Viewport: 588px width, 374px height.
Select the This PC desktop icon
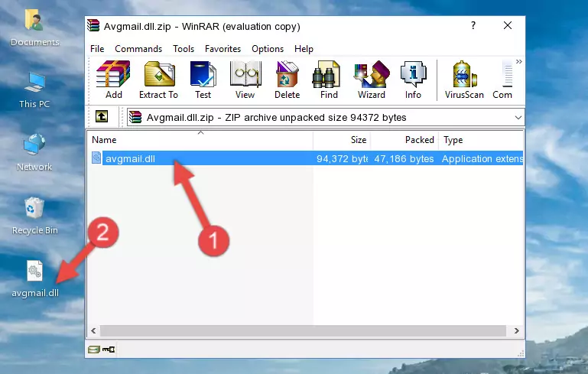coord(34,90)
